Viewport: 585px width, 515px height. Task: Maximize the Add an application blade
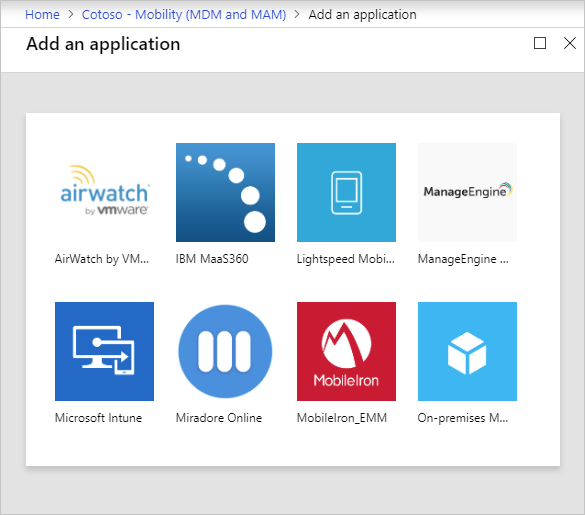tap(540, 43)
